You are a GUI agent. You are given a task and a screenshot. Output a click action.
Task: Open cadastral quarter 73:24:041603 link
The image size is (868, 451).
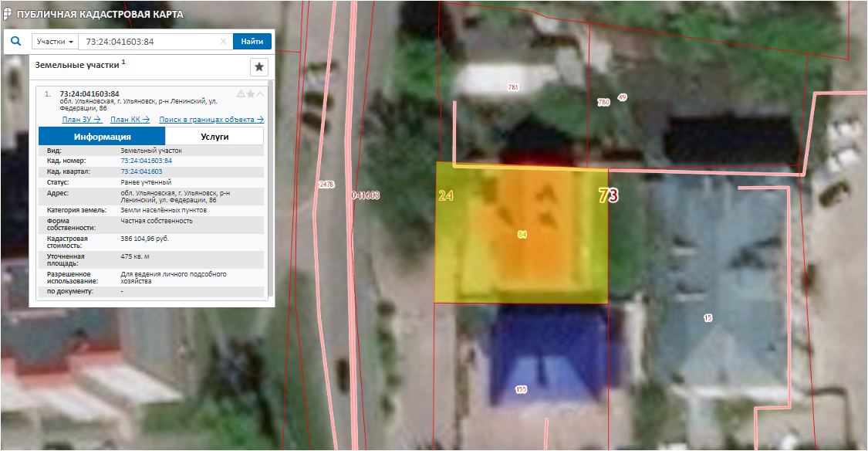141,171
